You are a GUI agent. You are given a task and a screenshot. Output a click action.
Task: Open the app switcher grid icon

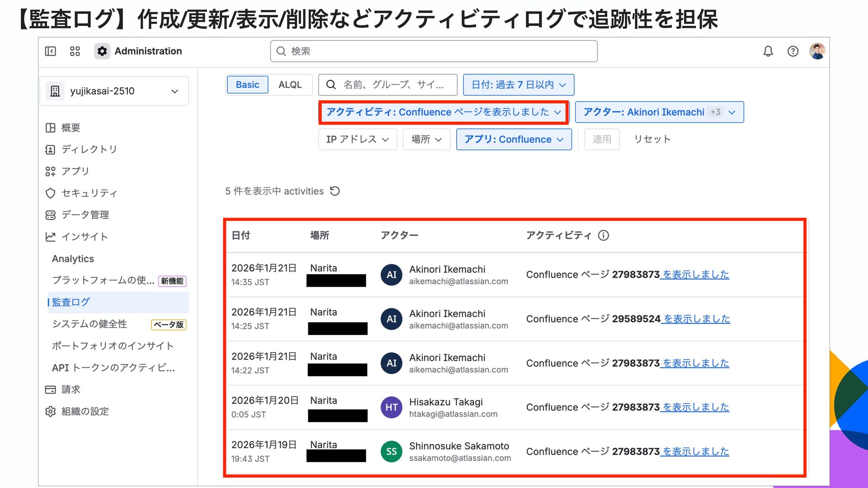click(75, 51)
